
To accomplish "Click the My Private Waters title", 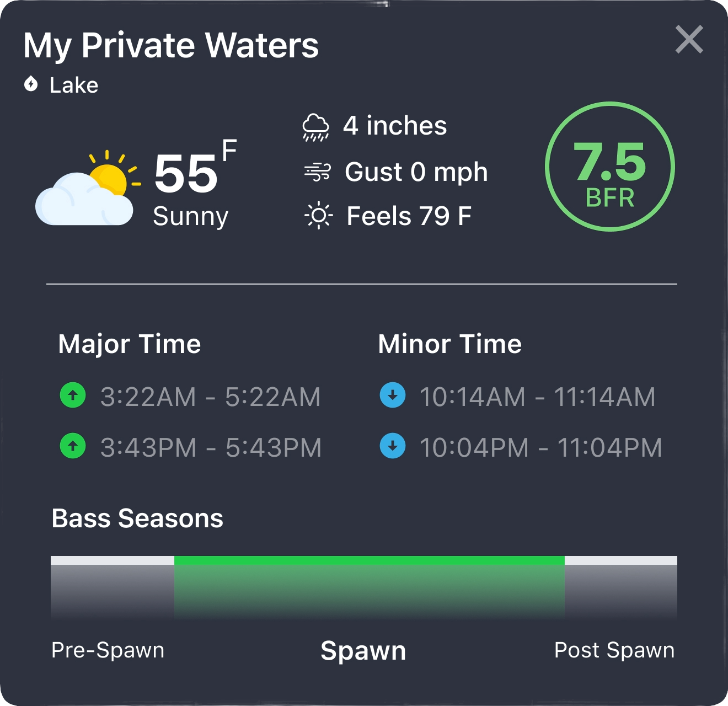I will (171, 45).
